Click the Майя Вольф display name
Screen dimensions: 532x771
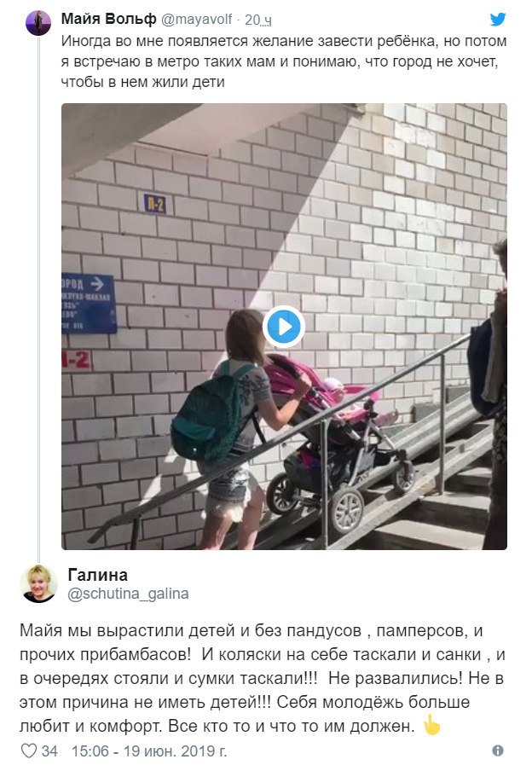(108, 19)
